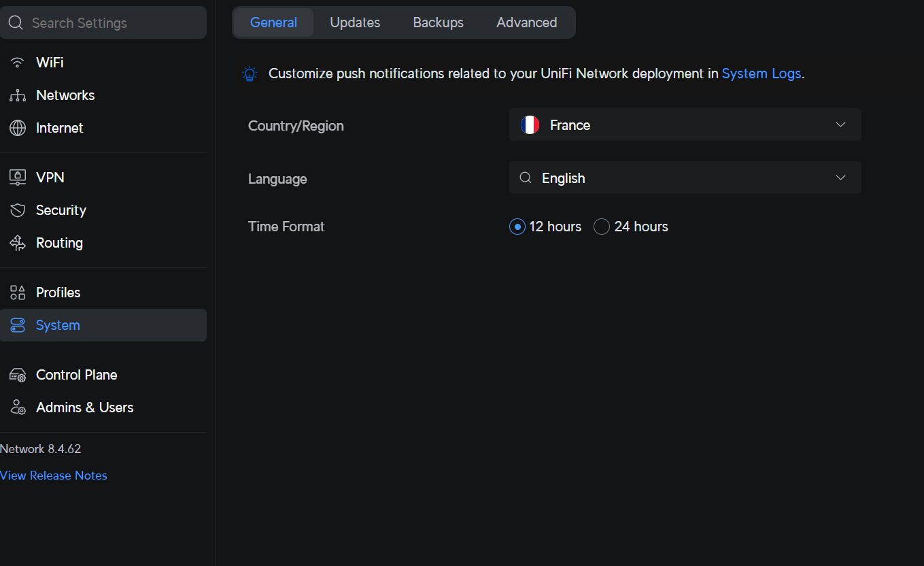
Task: Click the Security shield icon
Action: click(x=18, y=210)
